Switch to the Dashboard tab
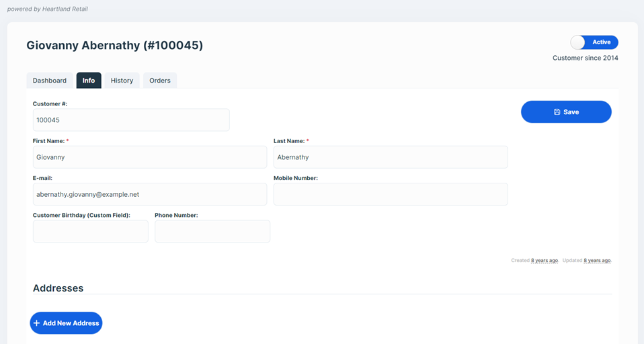The image size is (644, 344). [x=50, y=81]
